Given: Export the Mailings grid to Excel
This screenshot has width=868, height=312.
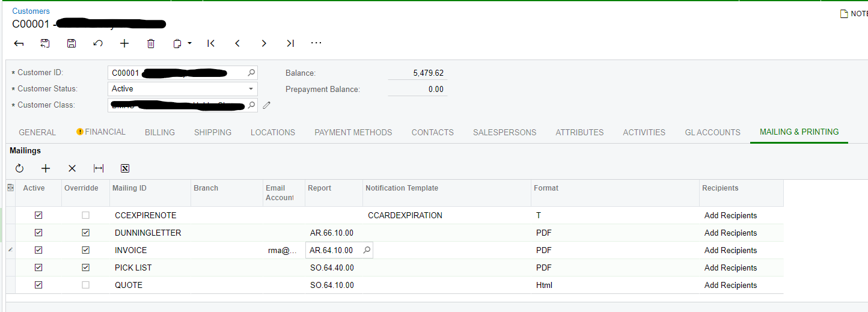Looking at the screenshot, I should [x=125, y=168].
